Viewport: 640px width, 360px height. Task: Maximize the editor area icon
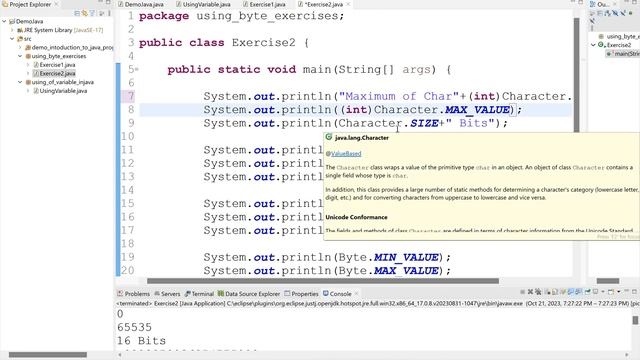tap(580, 2)
